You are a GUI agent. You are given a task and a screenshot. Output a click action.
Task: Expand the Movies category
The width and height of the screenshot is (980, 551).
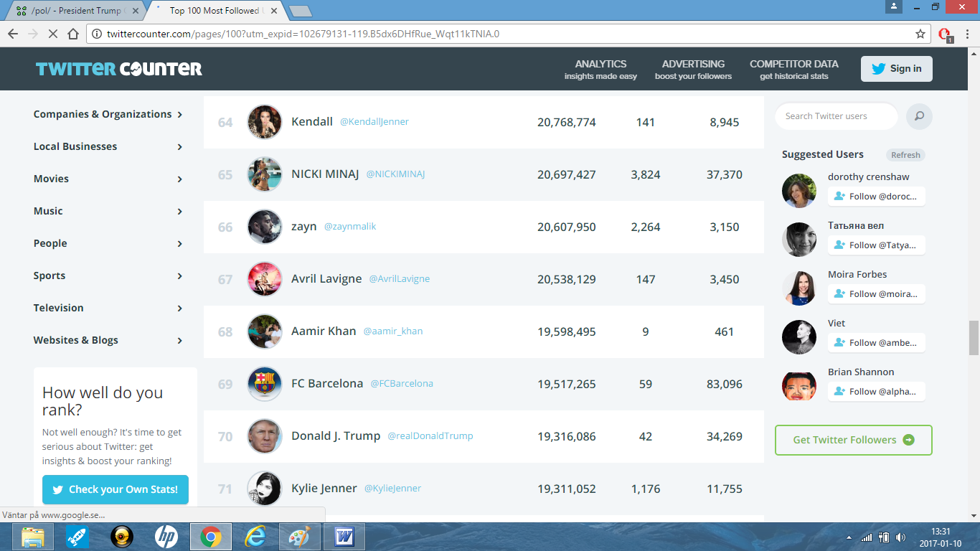(108, 179)
